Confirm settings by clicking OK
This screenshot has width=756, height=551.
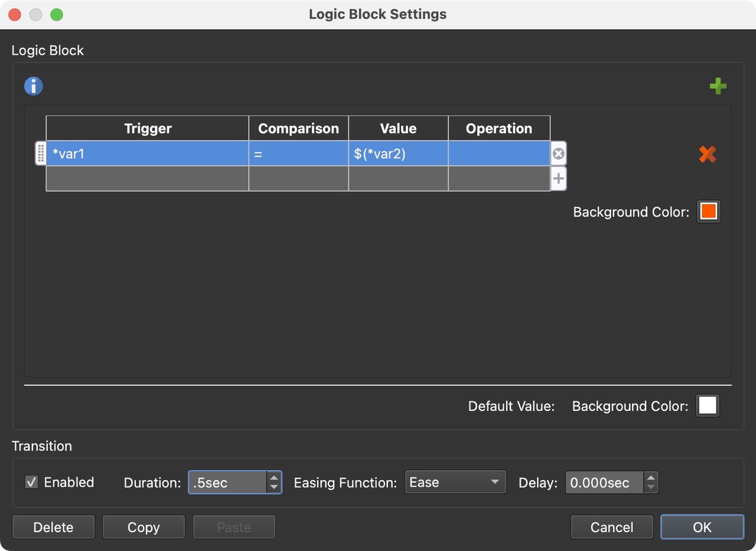pyautogui.click(x=702, y=527)
